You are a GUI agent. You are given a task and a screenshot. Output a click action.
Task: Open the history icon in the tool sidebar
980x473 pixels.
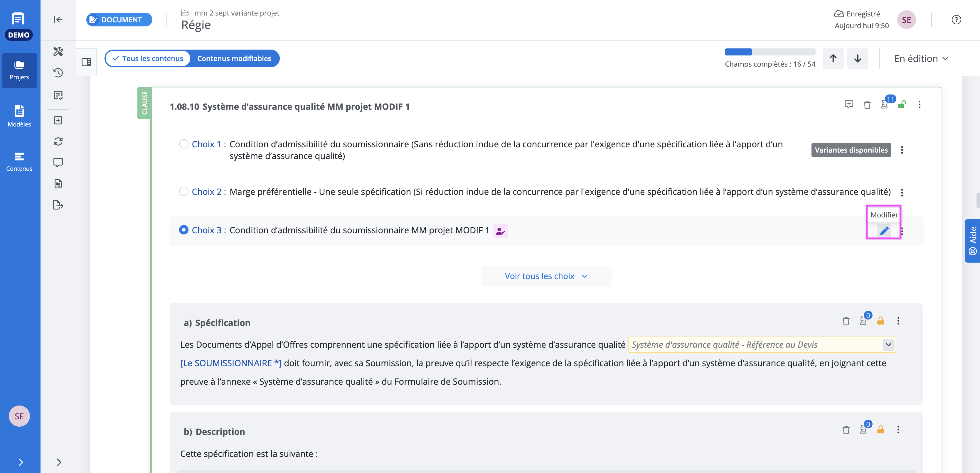coord(58,73)
